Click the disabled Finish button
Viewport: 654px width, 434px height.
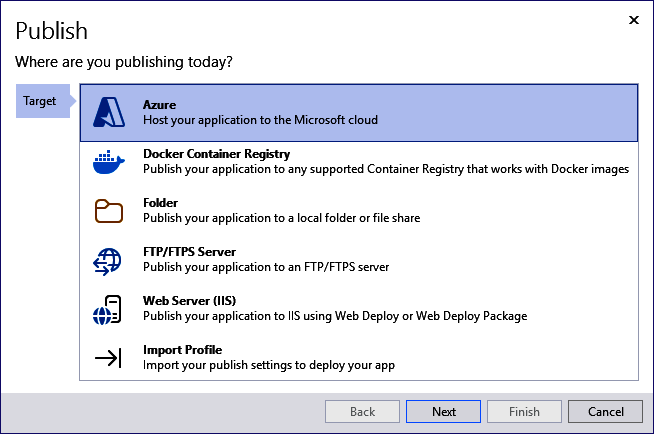pos(524,411)
